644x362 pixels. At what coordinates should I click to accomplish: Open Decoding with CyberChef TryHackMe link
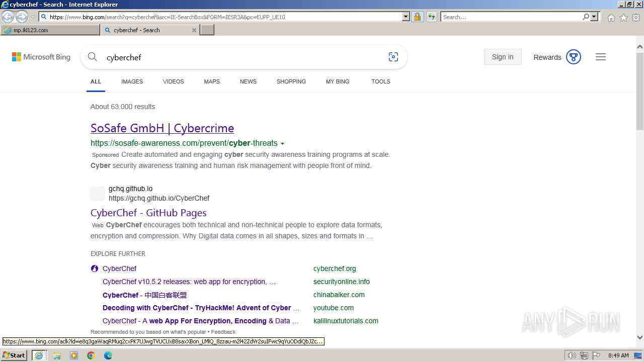pyautogui.click(x=201, y=308)
